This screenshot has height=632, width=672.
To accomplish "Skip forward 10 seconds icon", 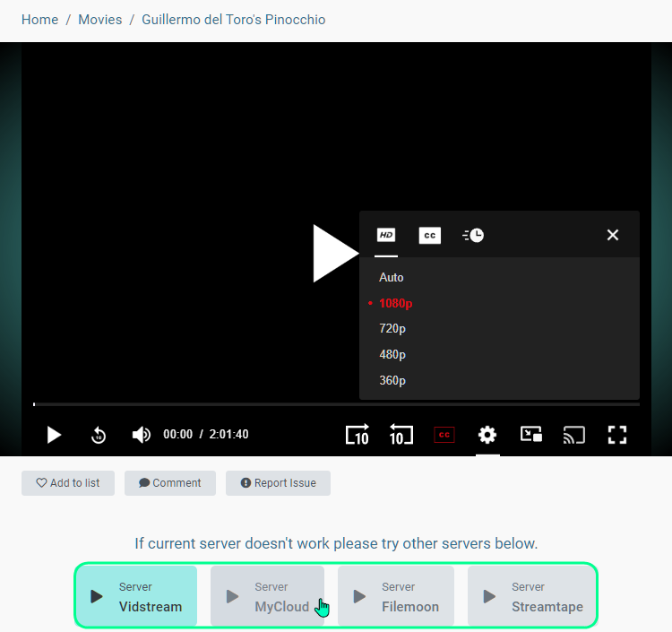I will tap(357, 435).
